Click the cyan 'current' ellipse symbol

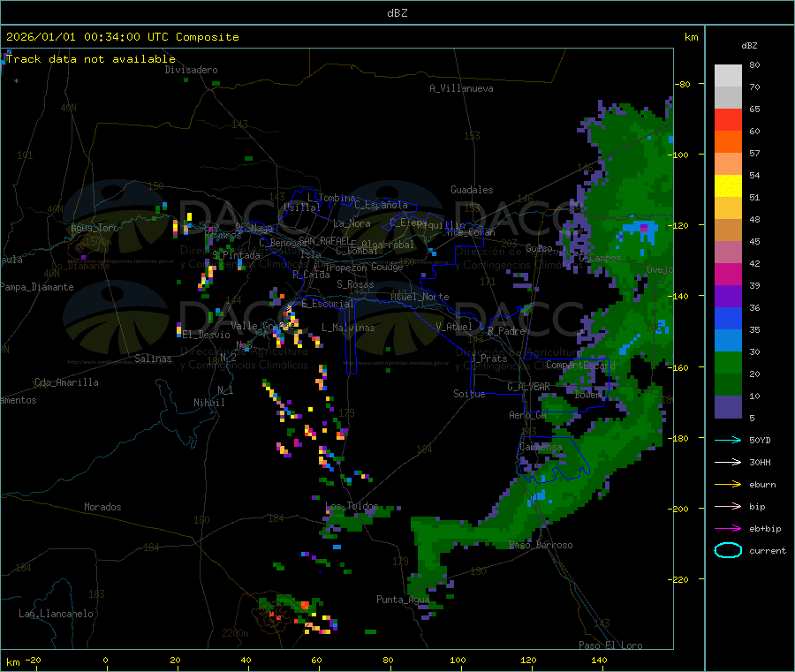tap(728, 550)
